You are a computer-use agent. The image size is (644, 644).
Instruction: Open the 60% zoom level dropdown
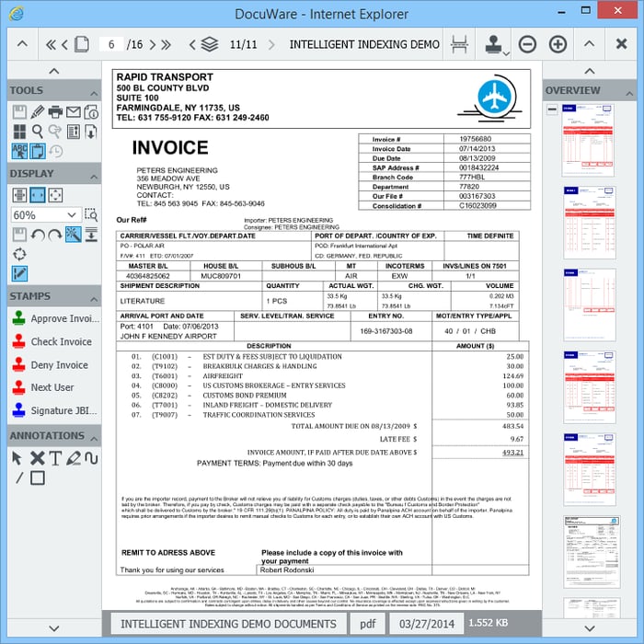73,214
